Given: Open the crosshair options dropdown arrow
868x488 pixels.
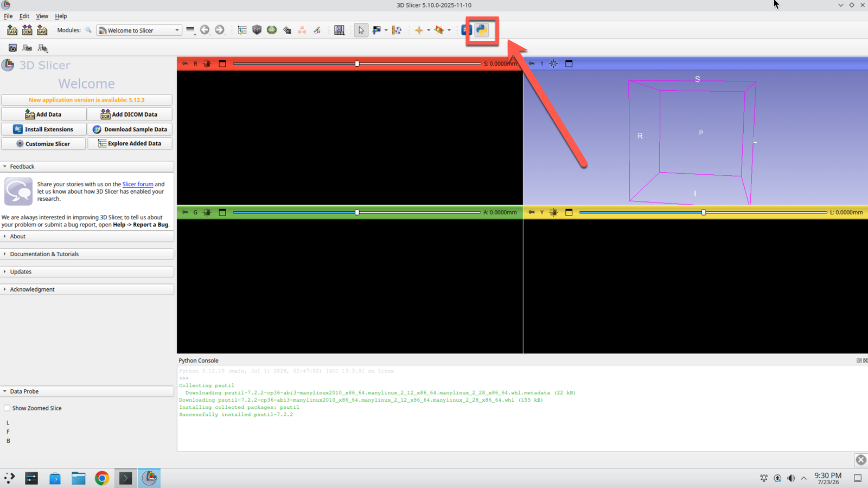Looking at the screenshot, I should [x=428, y=30].
